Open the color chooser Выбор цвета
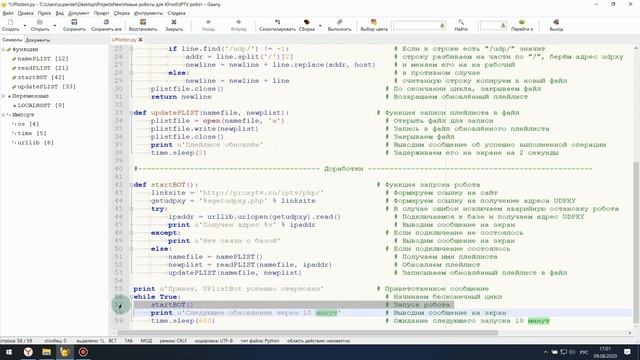This screenshot has width=640, height=360. (374, 25)
